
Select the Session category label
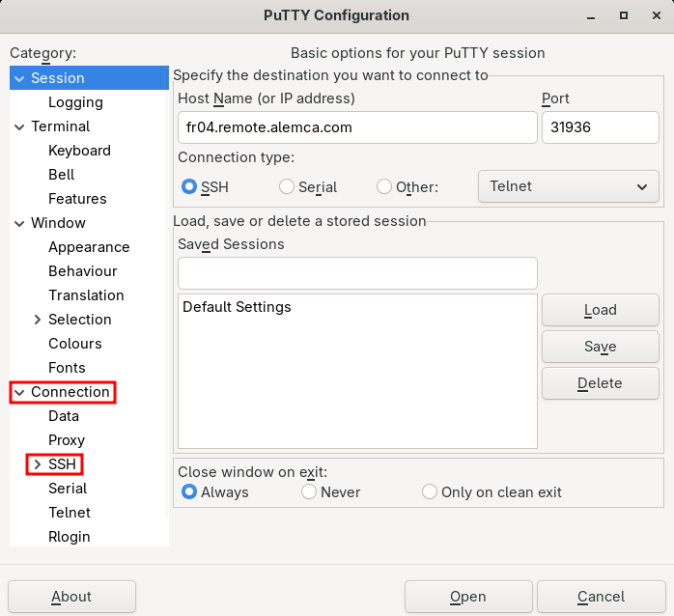[x=58, y=78]
